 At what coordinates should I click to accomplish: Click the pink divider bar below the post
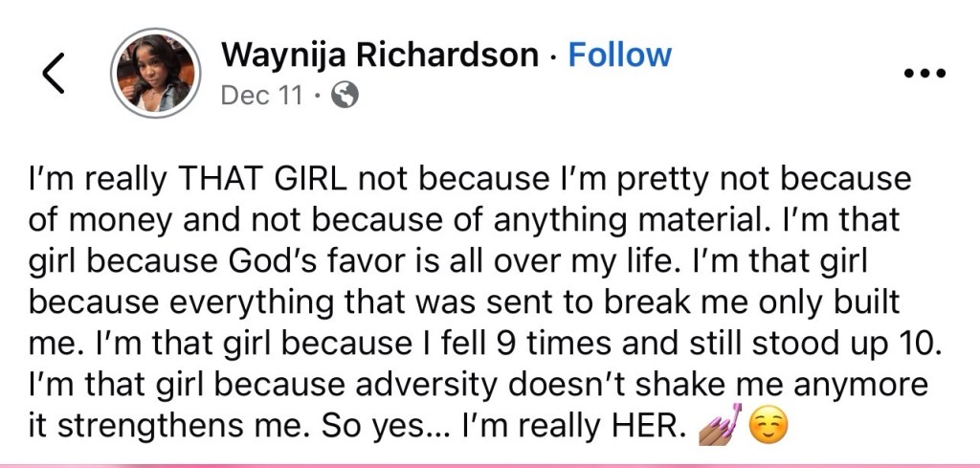[490, 464]
